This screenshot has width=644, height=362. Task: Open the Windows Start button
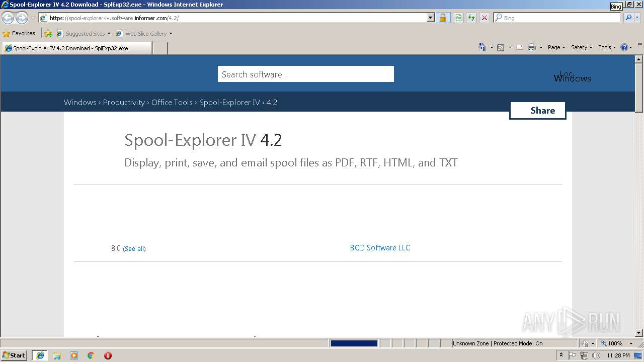coord(14,355)
